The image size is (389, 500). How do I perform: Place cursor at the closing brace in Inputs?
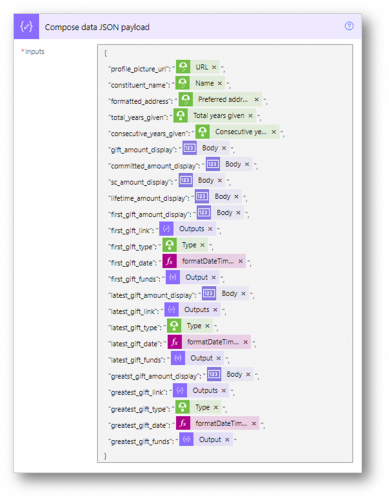point(105,456)
